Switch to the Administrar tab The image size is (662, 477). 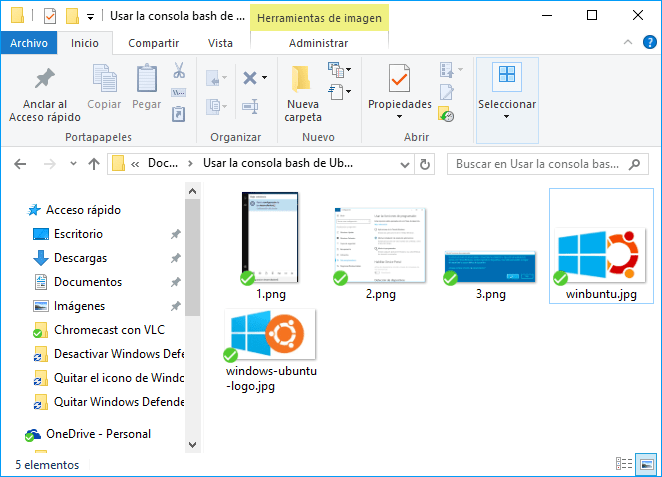tap(319, 43)
